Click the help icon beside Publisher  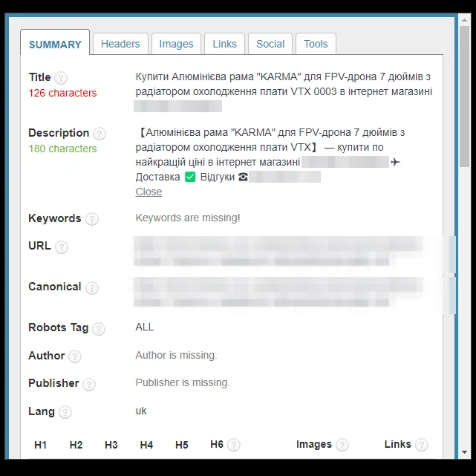point(89,385)
